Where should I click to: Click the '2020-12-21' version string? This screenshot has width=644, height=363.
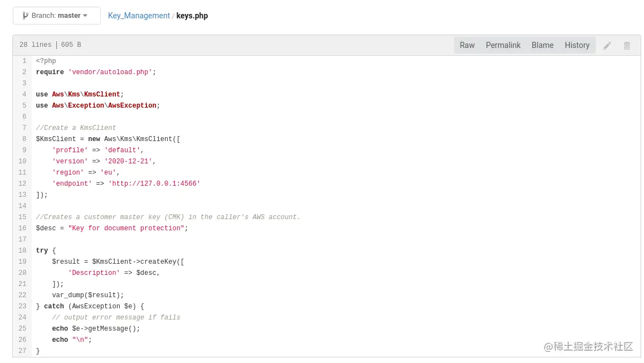pos(128,161)
